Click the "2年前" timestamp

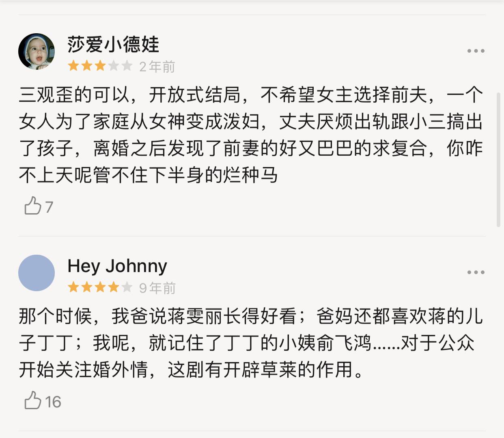point(157,67)
